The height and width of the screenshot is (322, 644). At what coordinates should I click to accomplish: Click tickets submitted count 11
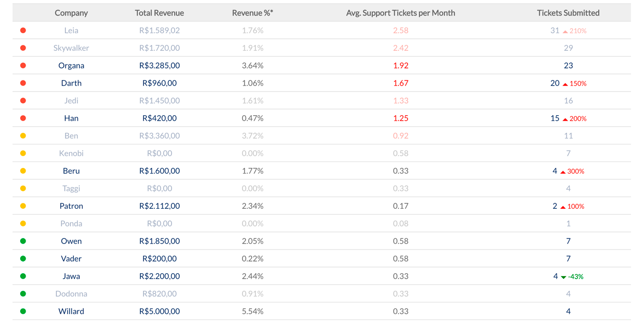coord(569,136)
